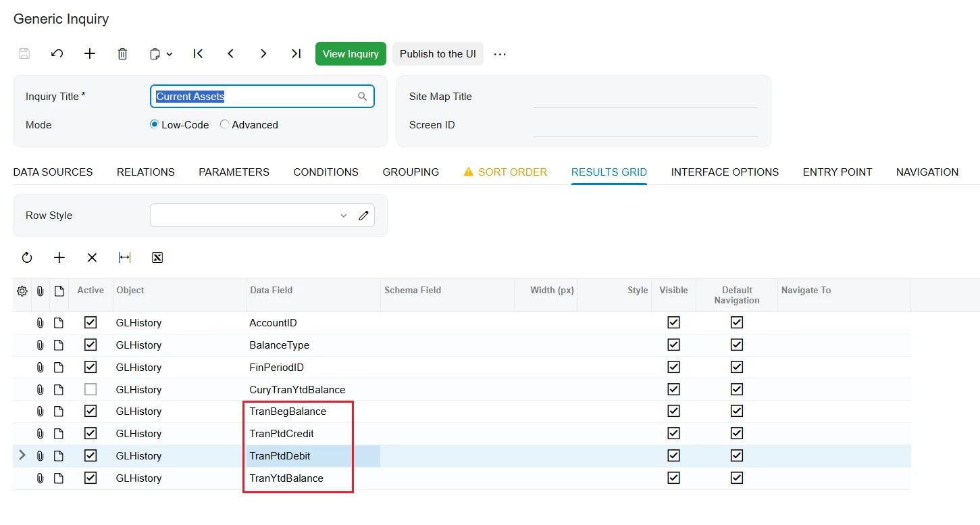This screenshot has height=525, width=980.
Task: Click the Export to Excel icon
Action: [157, 257]
